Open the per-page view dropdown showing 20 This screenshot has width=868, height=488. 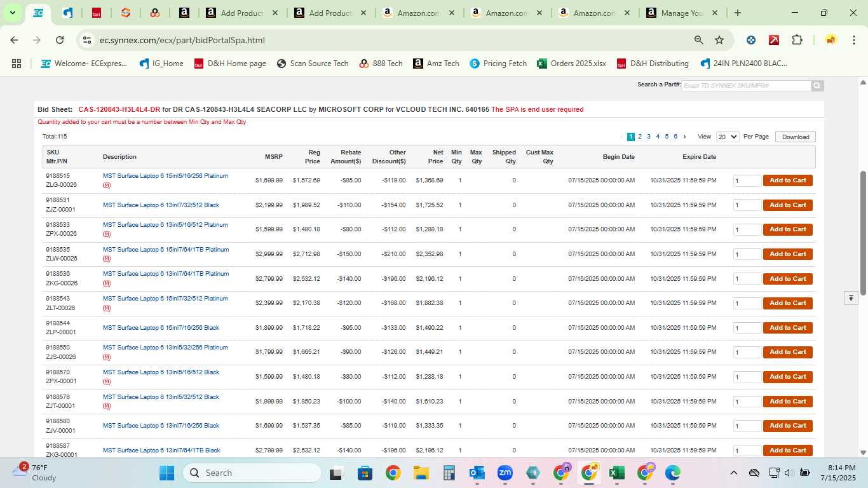pos(728,137)
